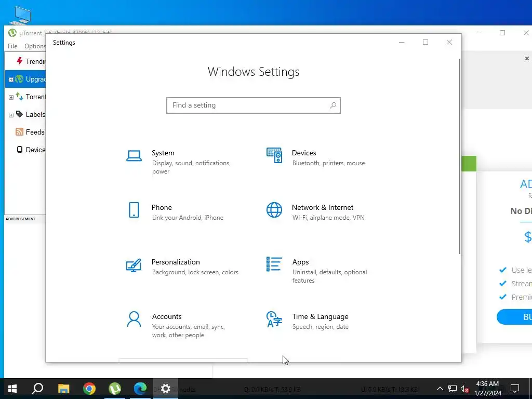The image size is (532, 399).
Task: Open the Apps list icon
Action: click(274, 264)
